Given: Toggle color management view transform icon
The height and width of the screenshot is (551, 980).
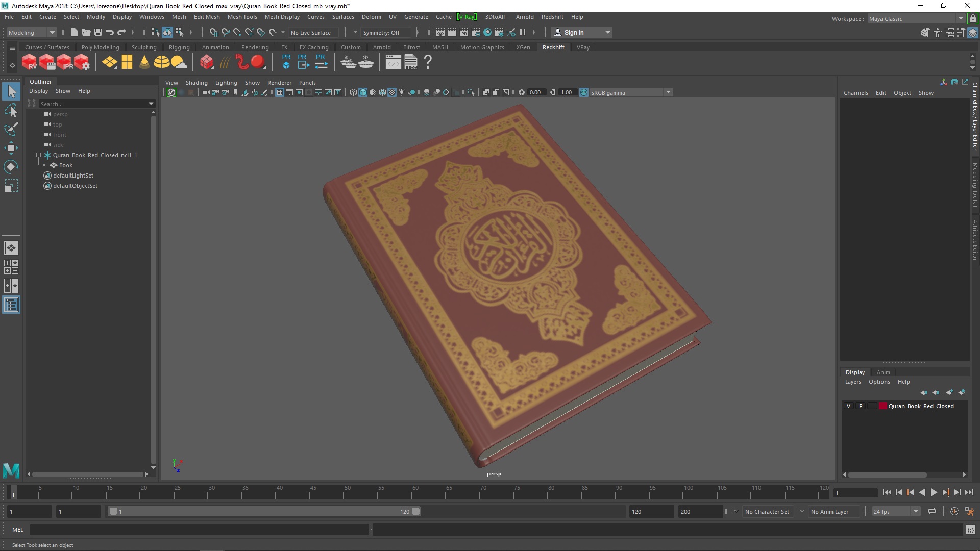Looking at the screenshot, I should 584,92.
